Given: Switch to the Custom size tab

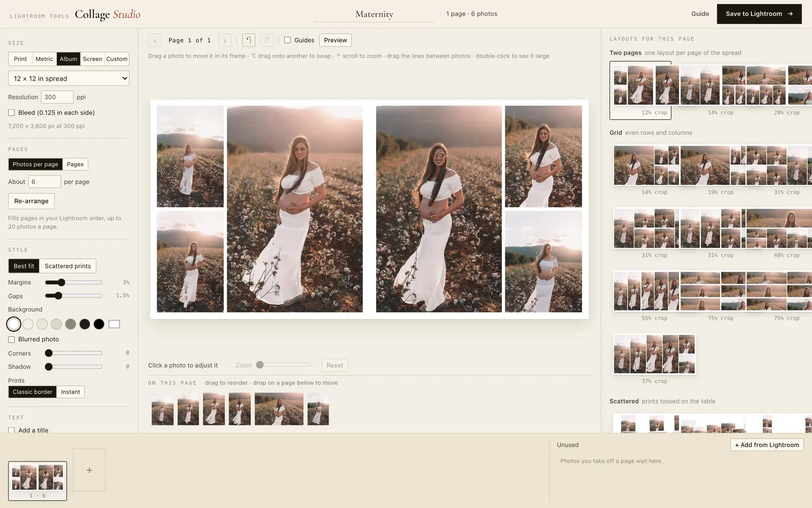Looking at the screenshot, I should point(117,59).
